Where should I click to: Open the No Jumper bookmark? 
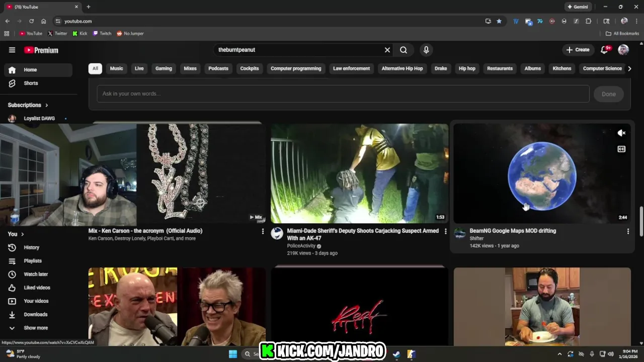pyautogui.click(x=130, y=34)
